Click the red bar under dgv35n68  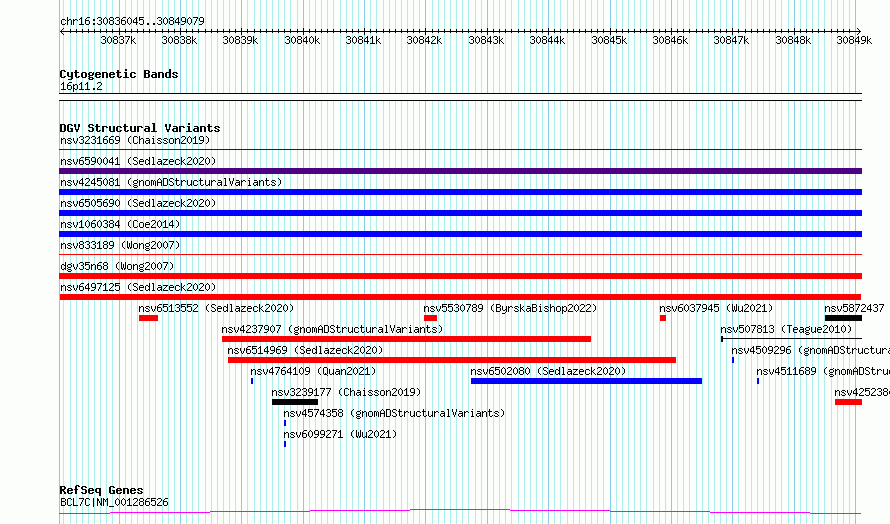click(x=460, y=276)
